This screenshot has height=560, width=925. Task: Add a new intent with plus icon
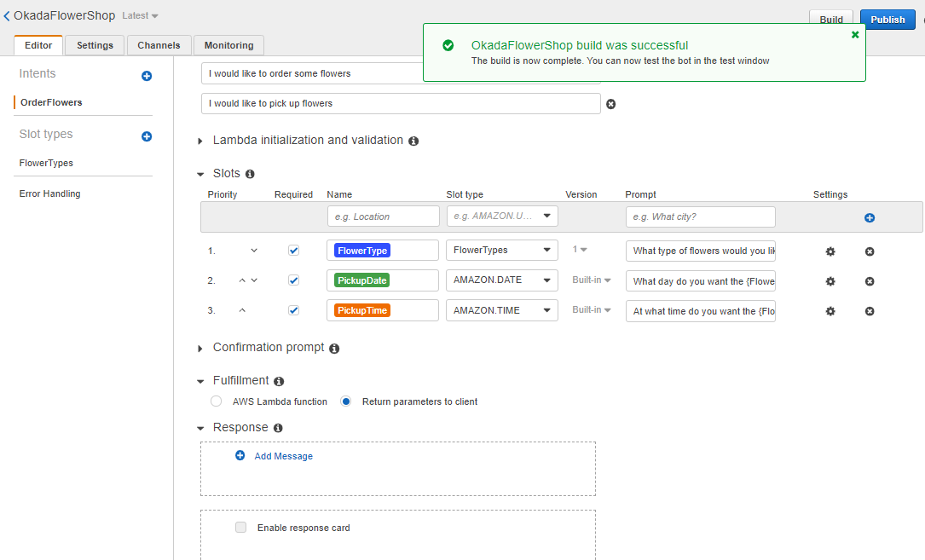pyautogui.click(x=147, y=76)
